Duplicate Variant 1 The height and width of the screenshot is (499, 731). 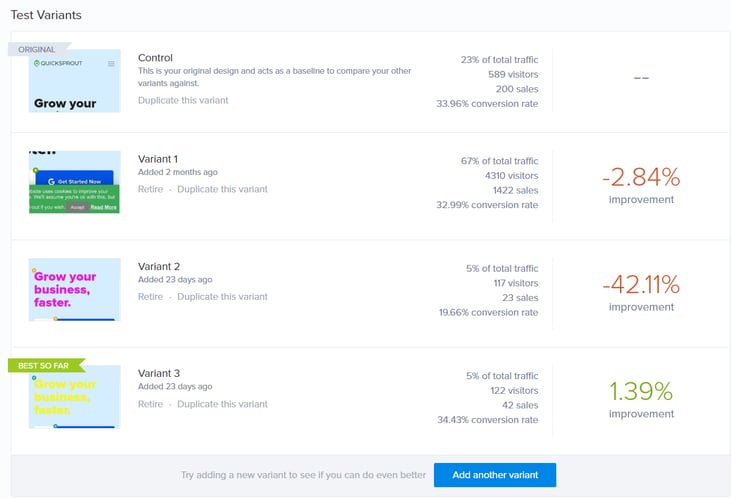[x=222, y=189]
